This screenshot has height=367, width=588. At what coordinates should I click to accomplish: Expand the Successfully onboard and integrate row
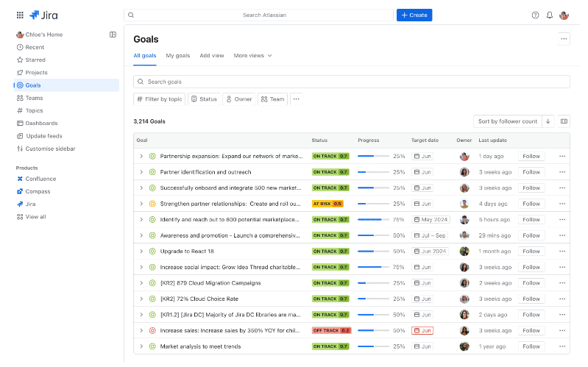141,188
